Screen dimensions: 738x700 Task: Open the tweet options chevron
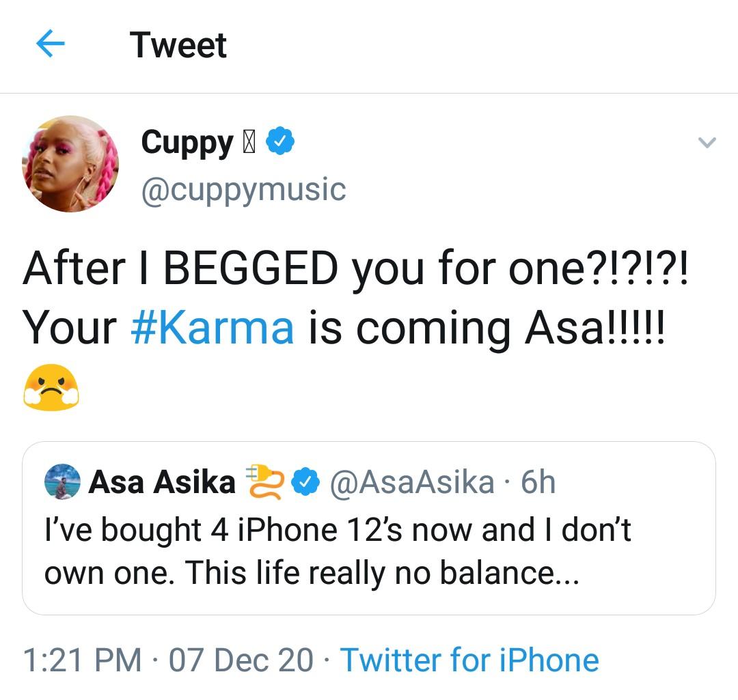coord(706,143)
